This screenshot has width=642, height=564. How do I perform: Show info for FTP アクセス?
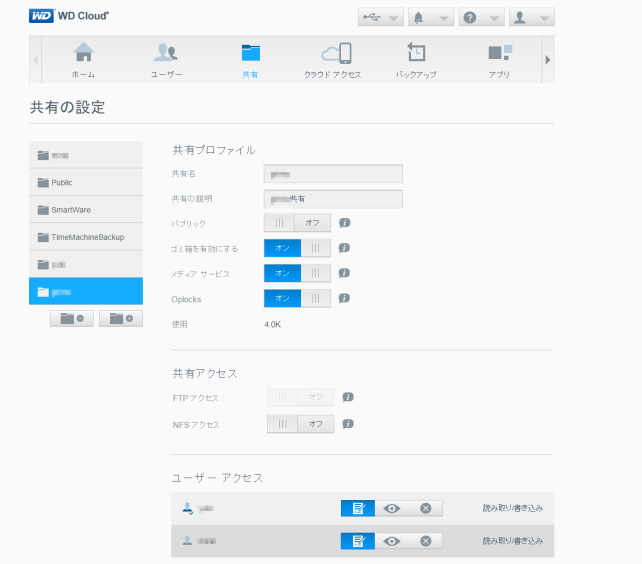[x=348, y=397]
